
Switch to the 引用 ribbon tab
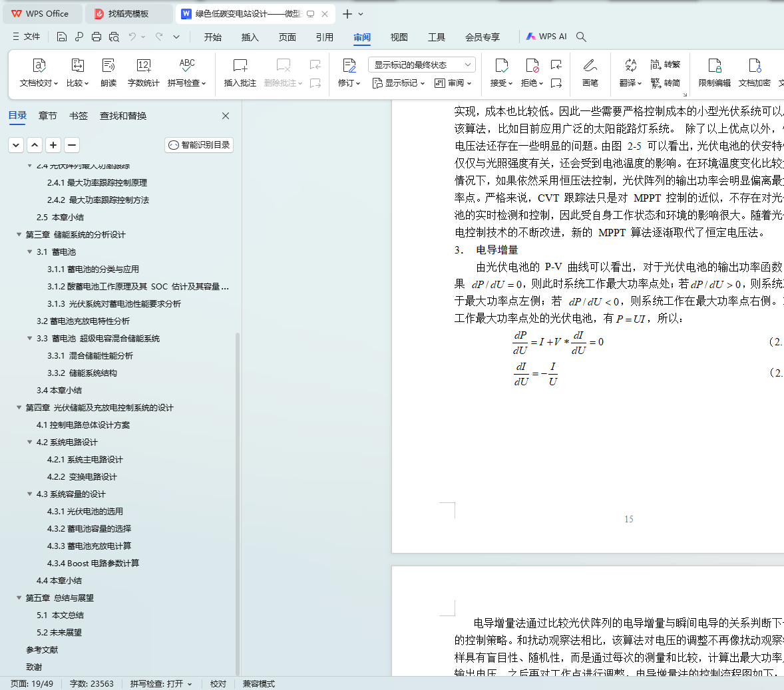point(324,37)
